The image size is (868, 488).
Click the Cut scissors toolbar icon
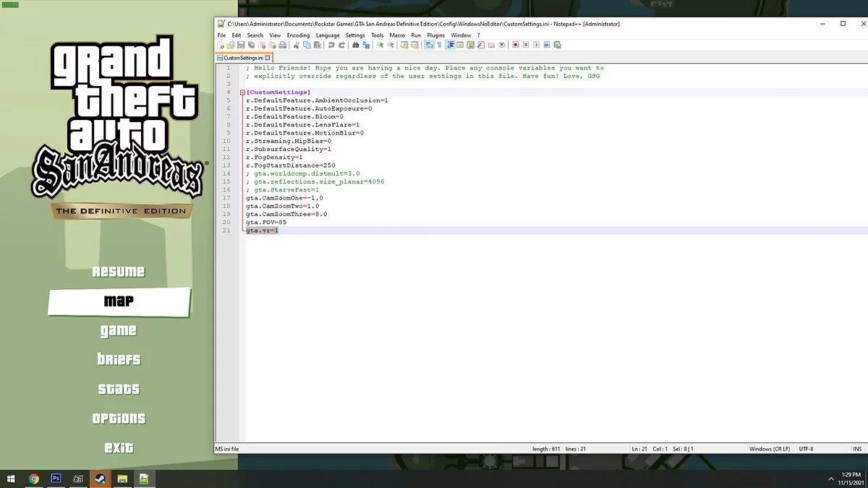297,45
